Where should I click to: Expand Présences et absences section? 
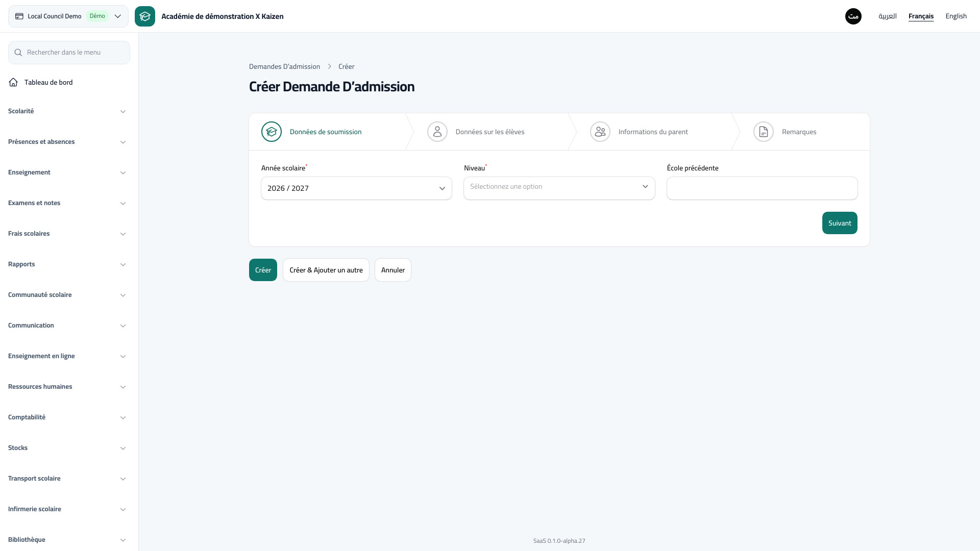point(67,142)
